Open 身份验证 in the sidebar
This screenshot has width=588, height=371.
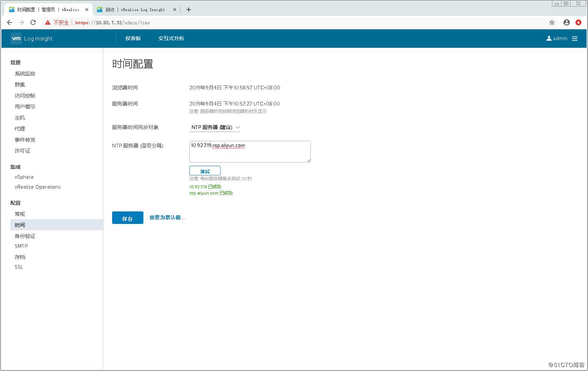25,236
